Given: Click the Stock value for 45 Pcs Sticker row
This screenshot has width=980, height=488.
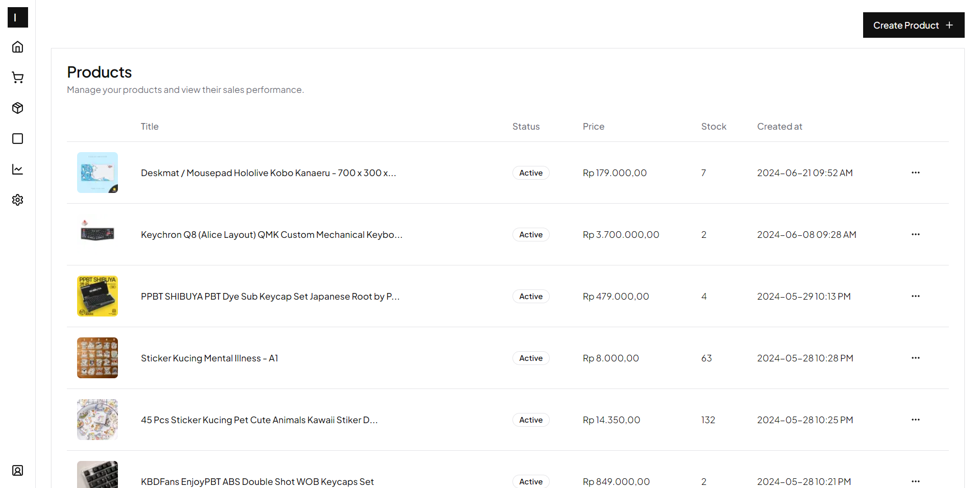Looking at the screenshot, I should click(708, 420).
